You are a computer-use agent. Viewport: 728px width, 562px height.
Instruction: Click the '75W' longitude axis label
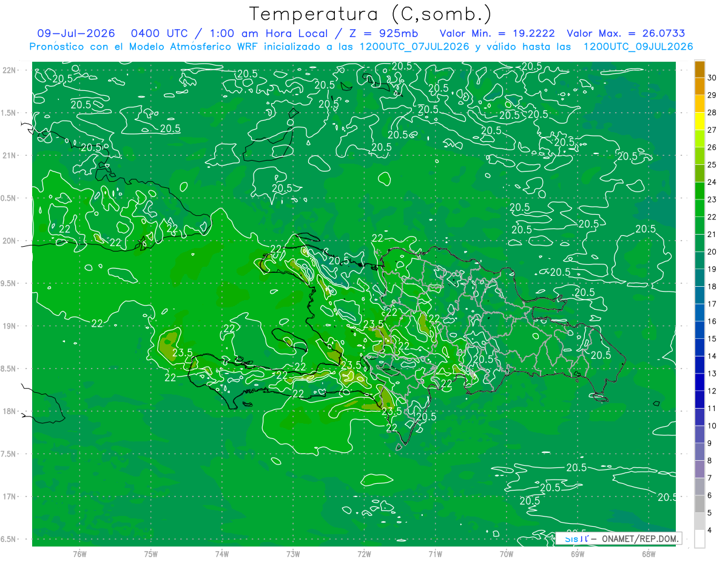pyautogui.click(x=151, y=554)
